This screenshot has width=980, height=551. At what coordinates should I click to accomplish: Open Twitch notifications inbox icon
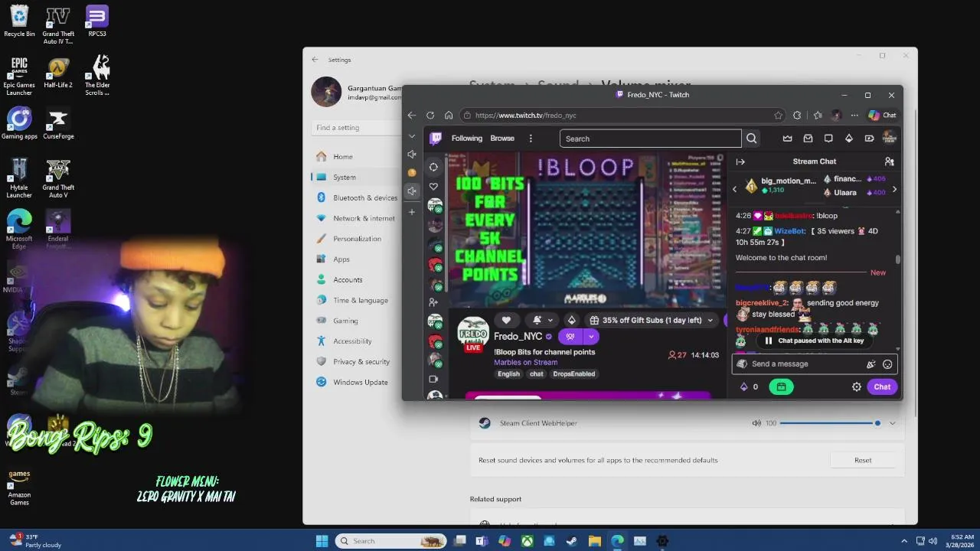point(808,139)
